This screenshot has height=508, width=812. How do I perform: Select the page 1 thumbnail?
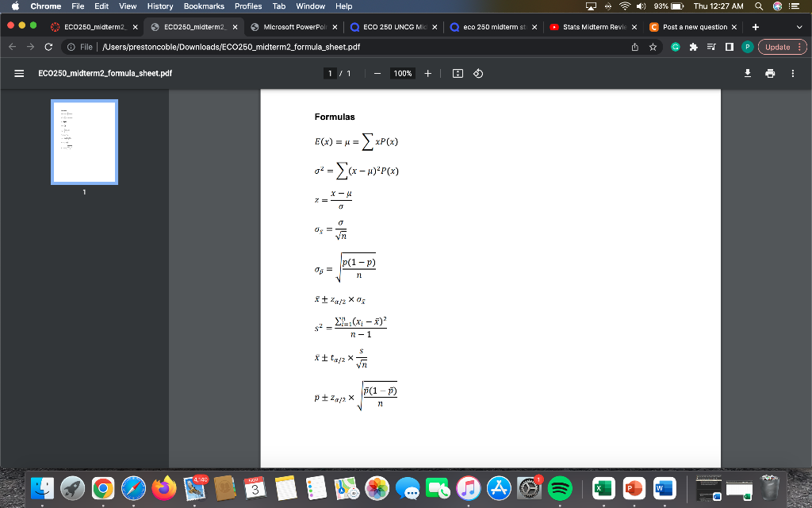pyautogui.click(x=84, y=142)
